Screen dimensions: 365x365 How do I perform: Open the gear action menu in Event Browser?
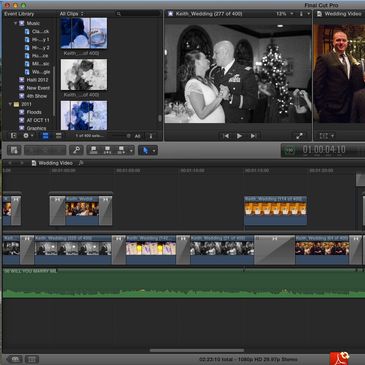click(x=28, y=136)
